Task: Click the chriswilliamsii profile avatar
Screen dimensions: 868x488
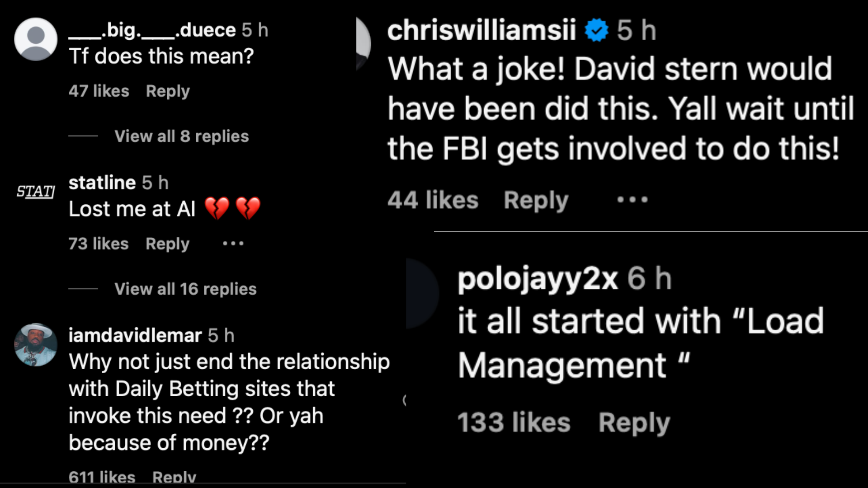Action: [363, 44]
